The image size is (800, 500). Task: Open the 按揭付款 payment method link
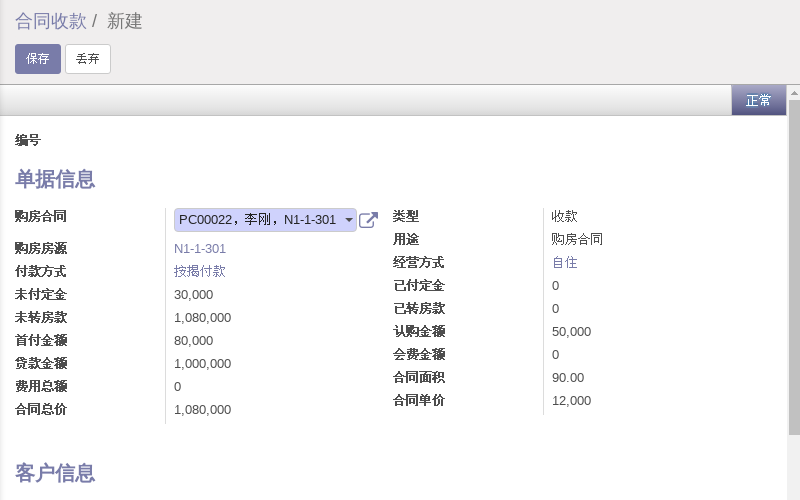(200, 271)
